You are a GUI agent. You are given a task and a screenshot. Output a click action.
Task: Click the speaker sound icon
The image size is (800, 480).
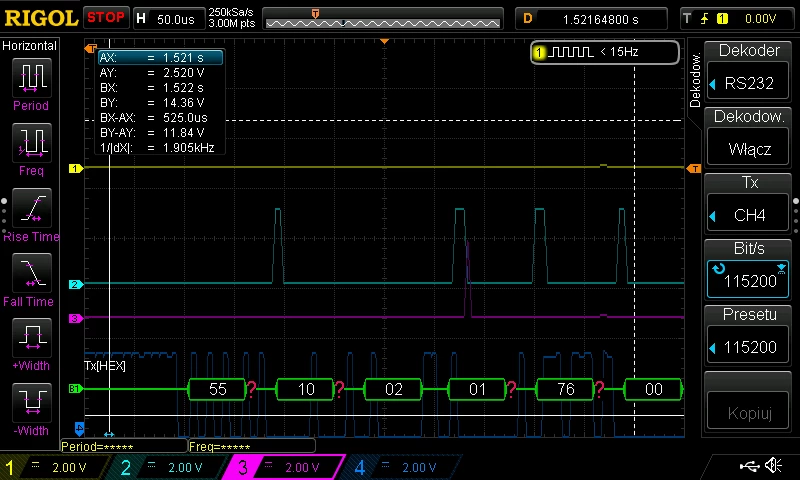point(774,465)
